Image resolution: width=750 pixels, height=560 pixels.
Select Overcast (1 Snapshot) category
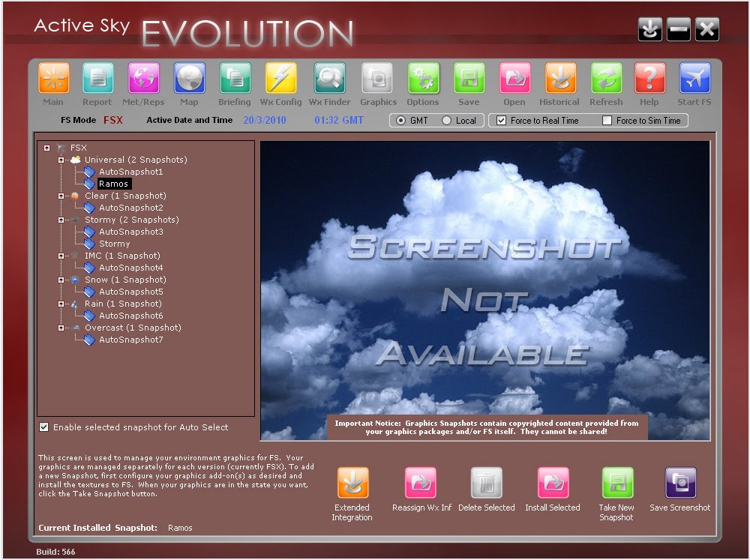(x=133, y=328)
